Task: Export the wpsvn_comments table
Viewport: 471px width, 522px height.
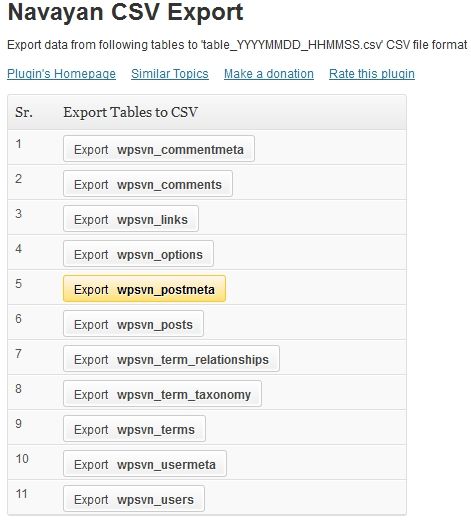Action: point(148,184)
